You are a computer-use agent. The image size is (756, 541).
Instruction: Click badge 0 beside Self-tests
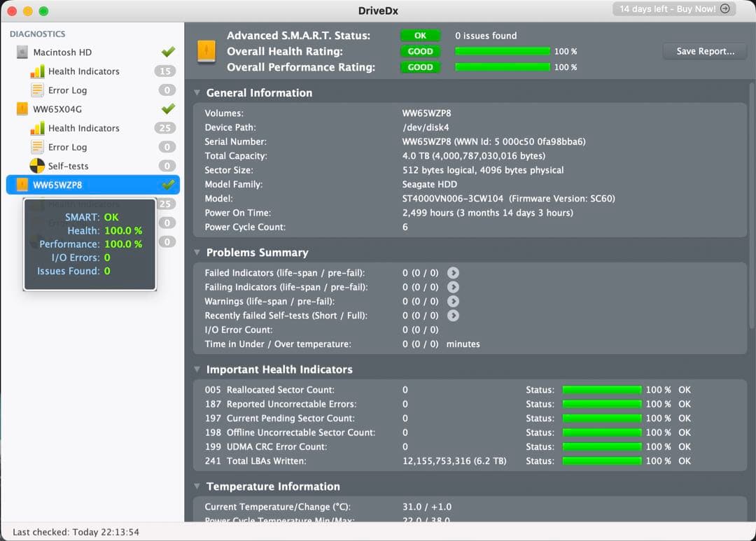[167, 166]
